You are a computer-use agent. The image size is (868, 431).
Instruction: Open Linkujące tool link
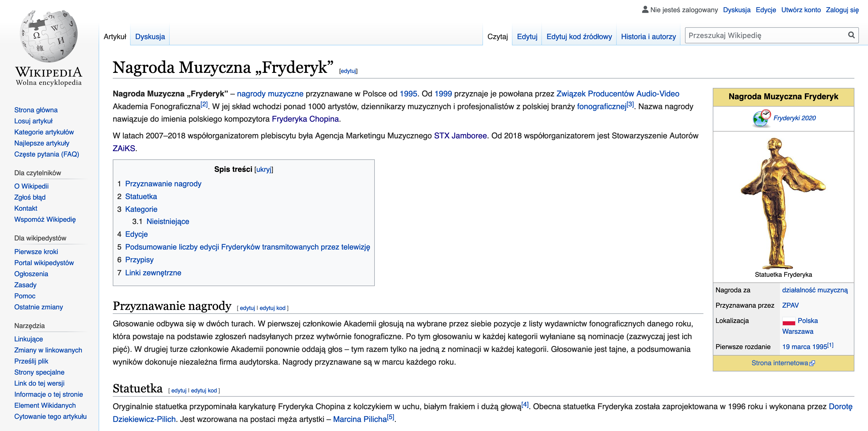(x=28, y=339)
